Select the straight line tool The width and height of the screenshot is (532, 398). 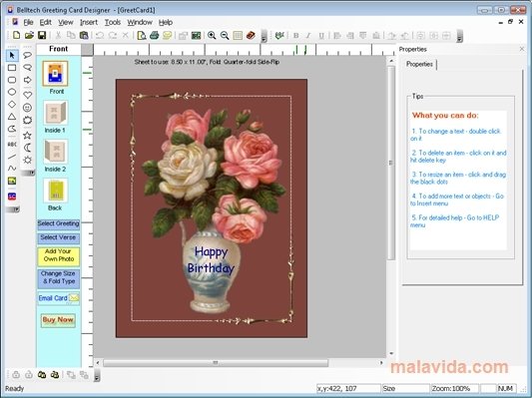(12, 157)
